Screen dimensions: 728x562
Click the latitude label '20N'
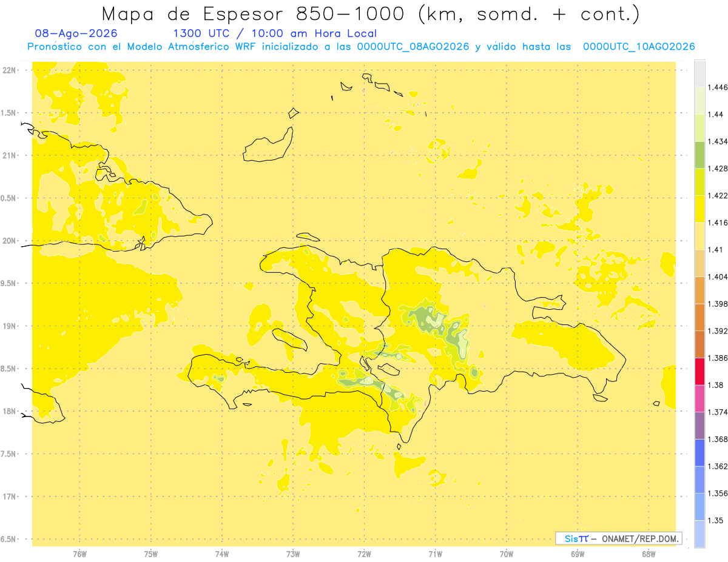[10, 241]
